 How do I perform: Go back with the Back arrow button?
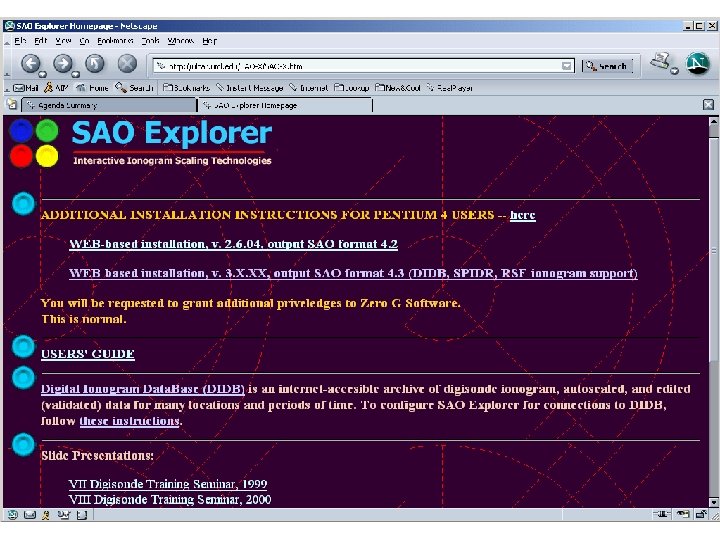pyautogui.click(x=31, y=63)
